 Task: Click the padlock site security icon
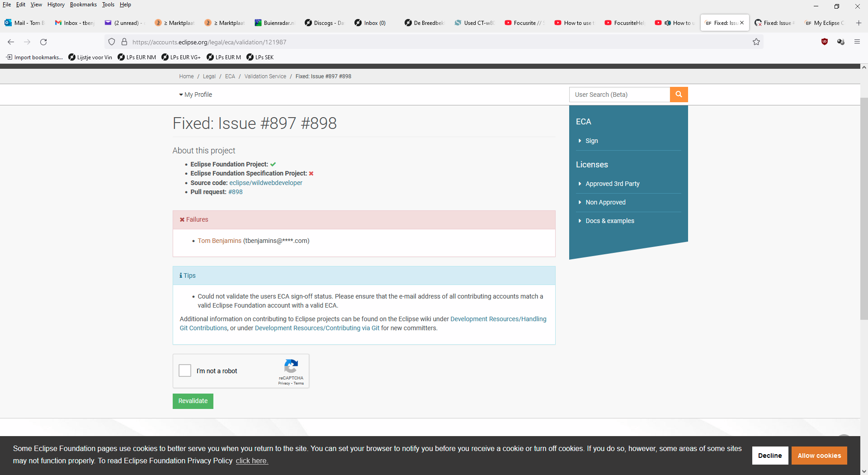(x=124, y=42)
